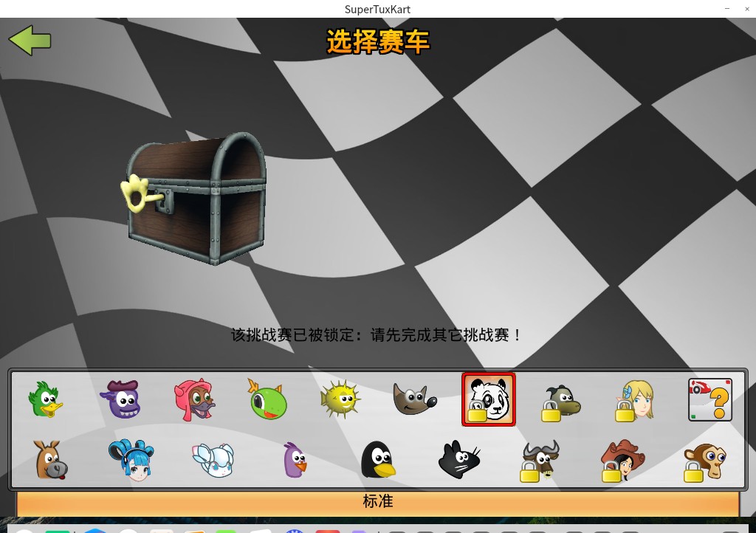Choose the purple beret-wearing character

(120, 399)
